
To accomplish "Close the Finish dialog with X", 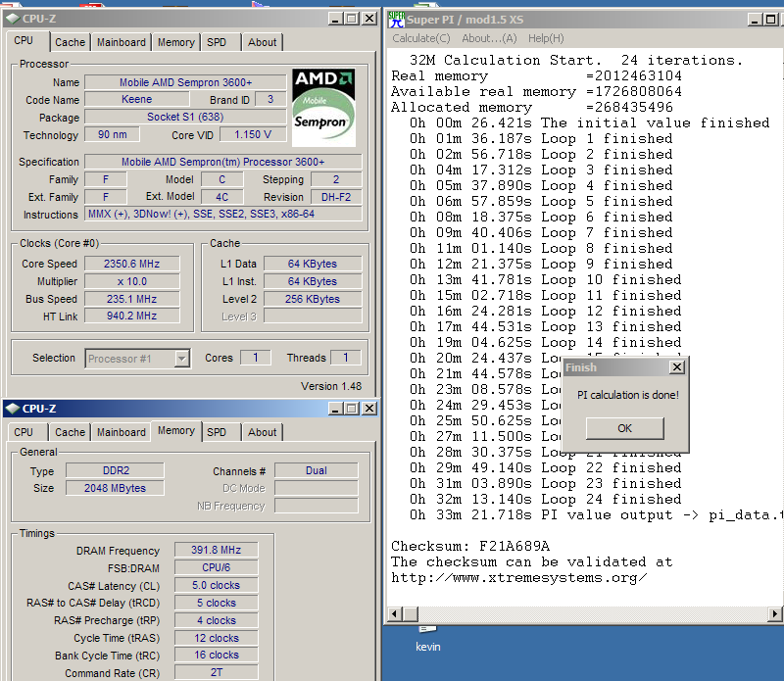I will tap(677, 367).
